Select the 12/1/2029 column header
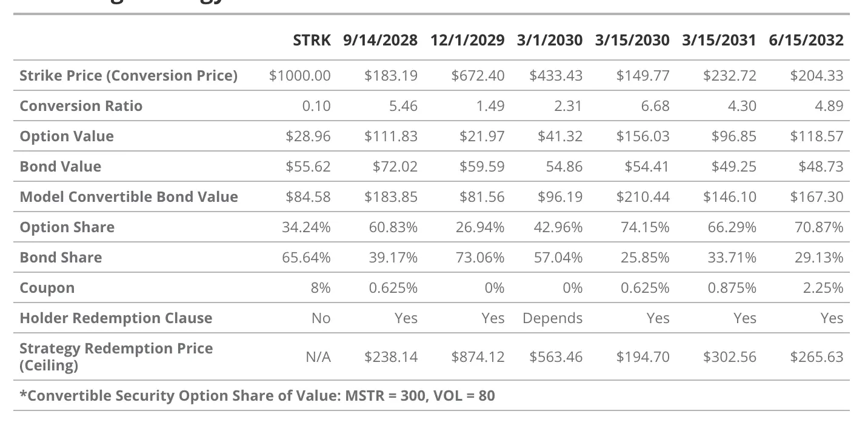Image resolution: width=868 pixels, height=428 pixels. (x=467, y=41)
